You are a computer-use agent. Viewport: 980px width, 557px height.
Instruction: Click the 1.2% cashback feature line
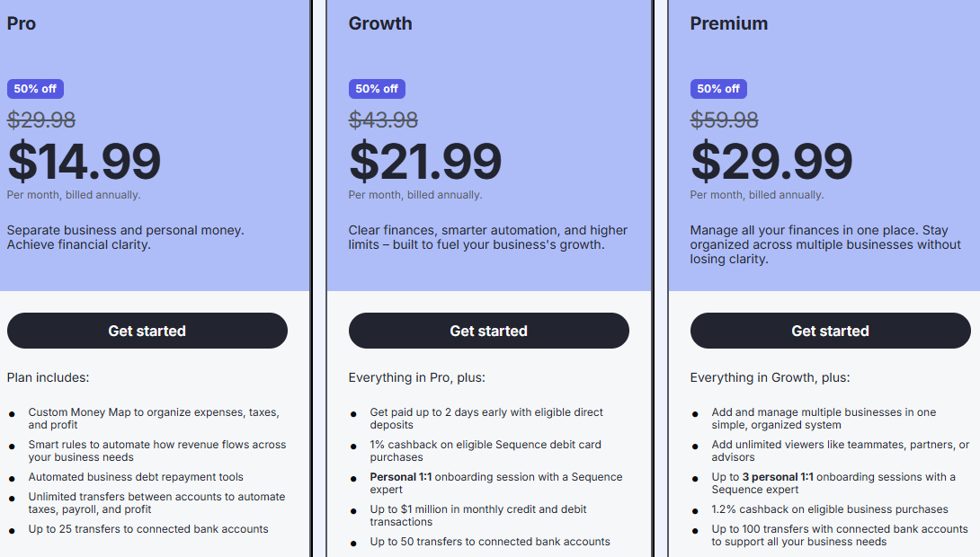(x=830, y=509)
